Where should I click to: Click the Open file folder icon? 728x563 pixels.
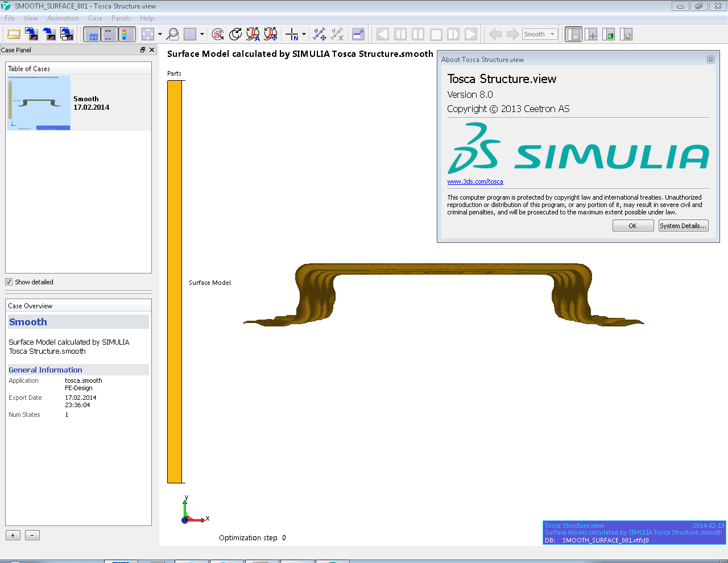click(x=14, y=34)
